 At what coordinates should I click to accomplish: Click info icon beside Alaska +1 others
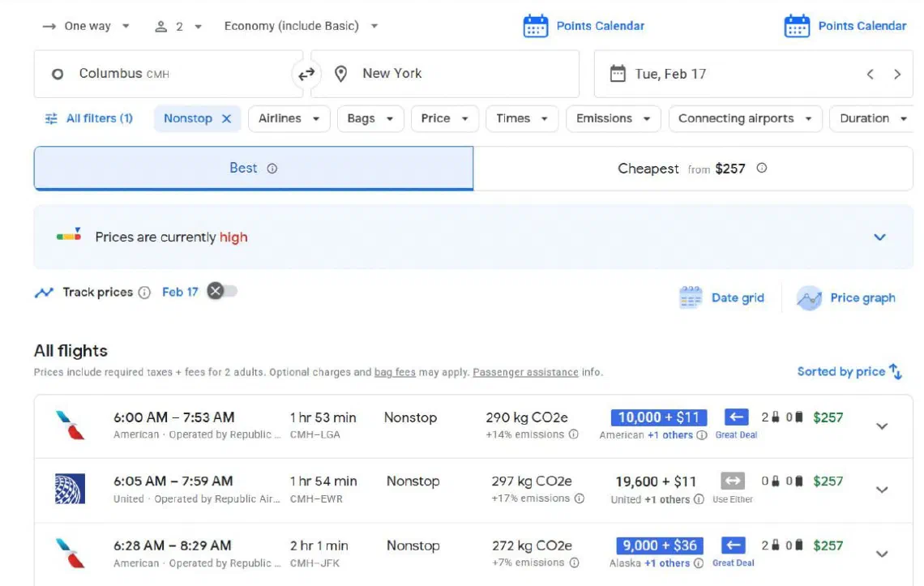tap(699, 563)
